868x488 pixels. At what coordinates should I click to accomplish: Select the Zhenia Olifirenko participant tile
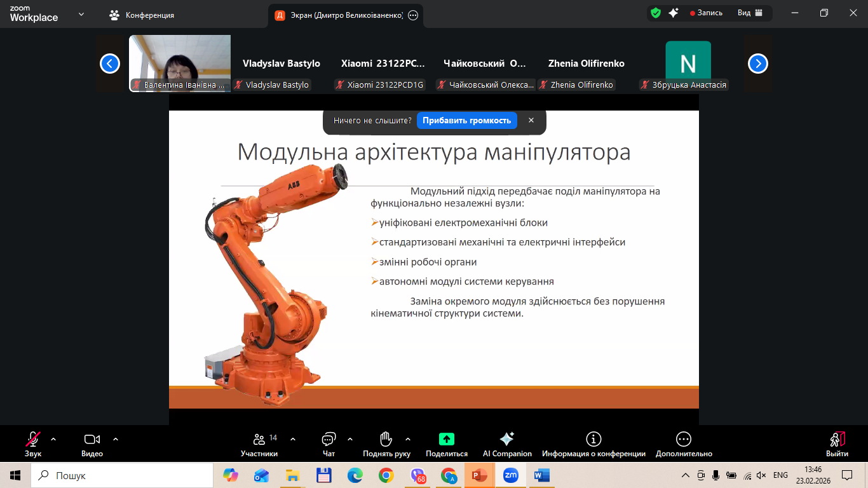coord(587,64)
